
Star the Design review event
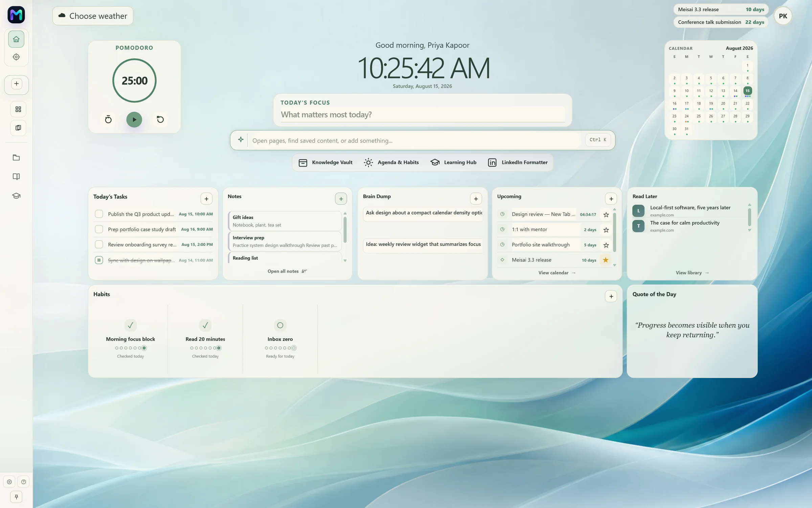point(606,214)
